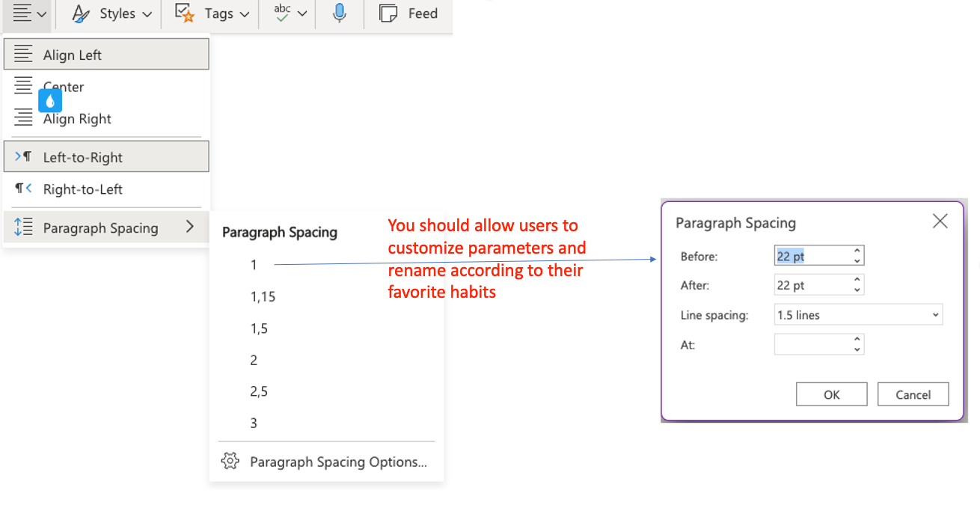
Task: Open the Styles dropdown
Action: (x=111, y=13)
